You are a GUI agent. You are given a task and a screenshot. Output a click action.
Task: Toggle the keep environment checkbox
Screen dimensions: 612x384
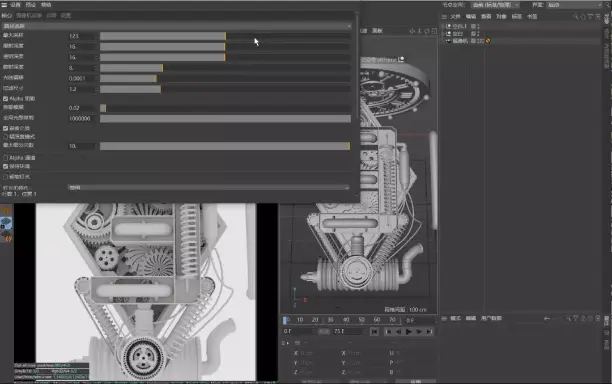[5, 166]
